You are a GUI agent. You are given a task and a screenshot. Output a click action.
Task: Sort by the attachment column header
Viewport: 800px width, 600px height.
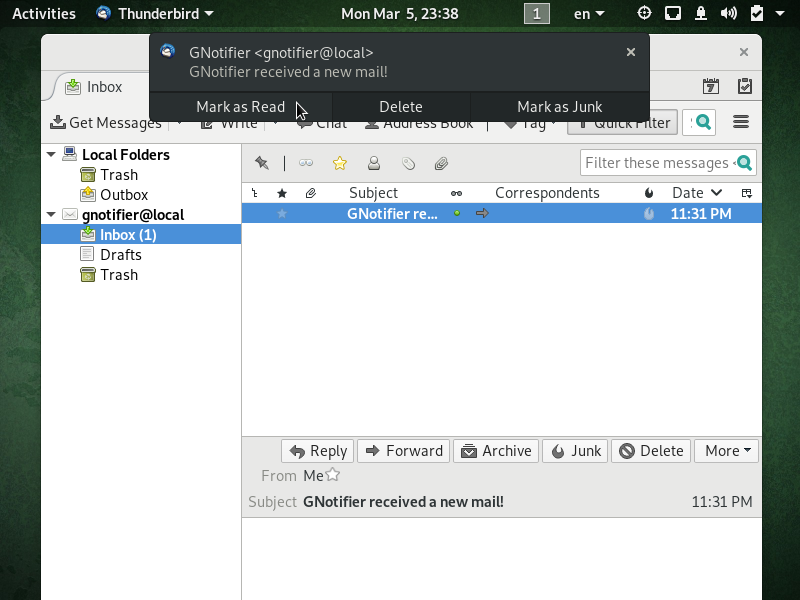pos(310,193)
